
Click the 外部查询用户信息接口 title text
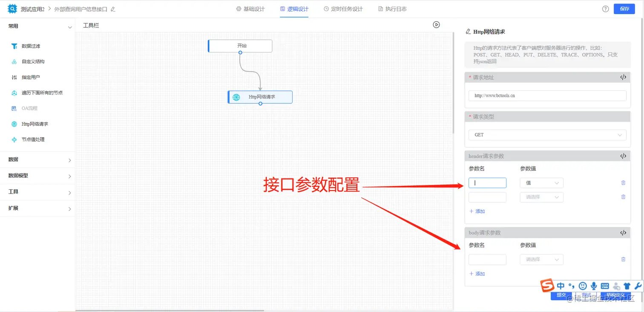coord(80,9)
